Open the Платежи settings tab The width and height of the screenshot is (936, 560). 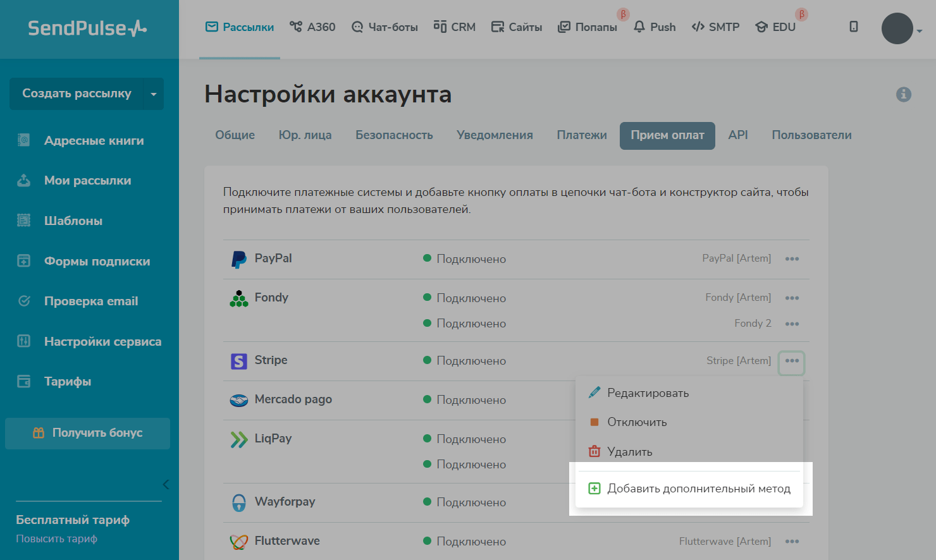[x=581, y=135]
